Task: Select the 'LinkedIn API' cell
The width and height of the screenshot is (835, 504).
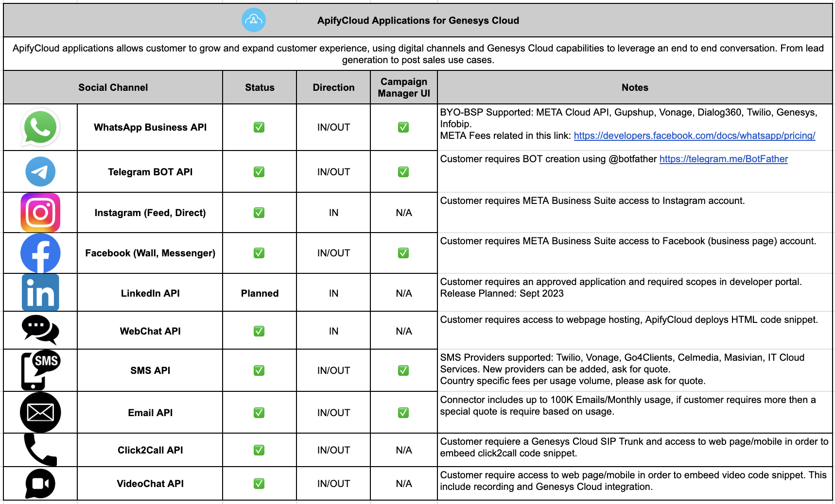Action: point(150,293)
